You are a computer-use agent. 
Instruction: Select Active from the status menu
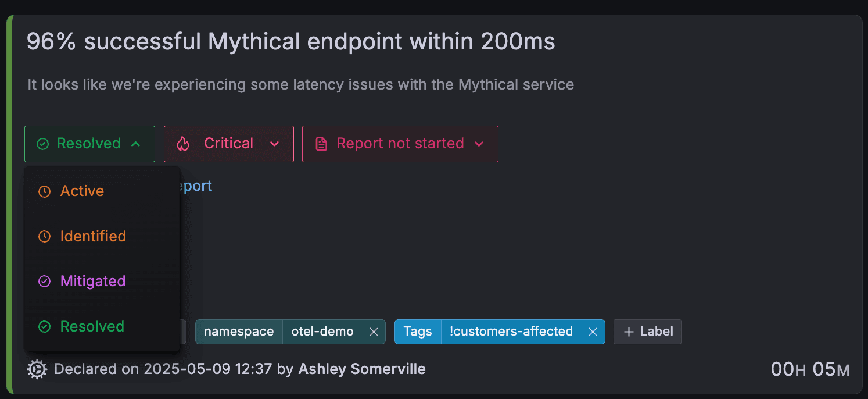point(82,191)
